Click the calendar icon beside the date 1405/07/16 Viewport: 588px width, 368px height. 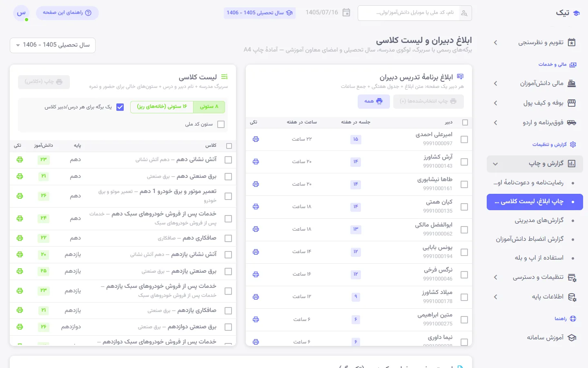pyautogui.click(x=346, y=13)
